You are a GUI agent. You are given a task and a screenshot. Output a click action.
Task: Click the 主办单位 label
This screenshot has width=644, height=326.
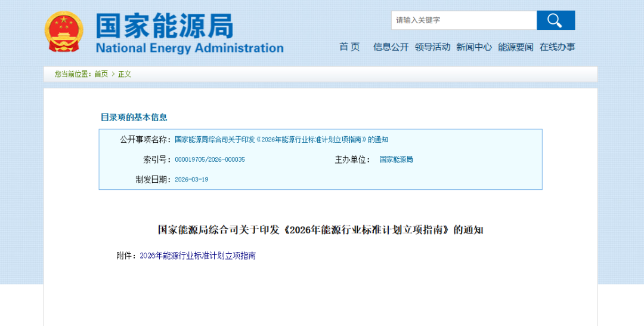point(352,159)
